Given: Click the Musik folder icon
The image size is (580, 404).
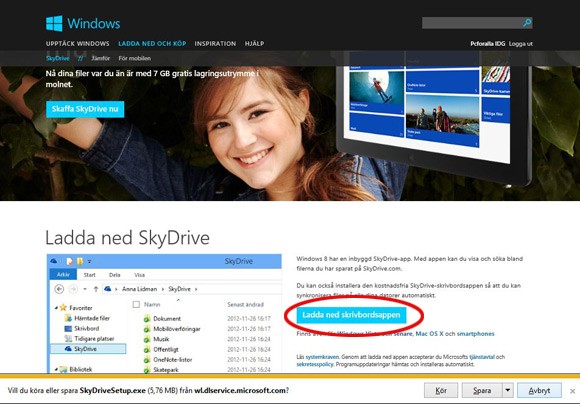Looking at the screenshot, I should point(147,339).
